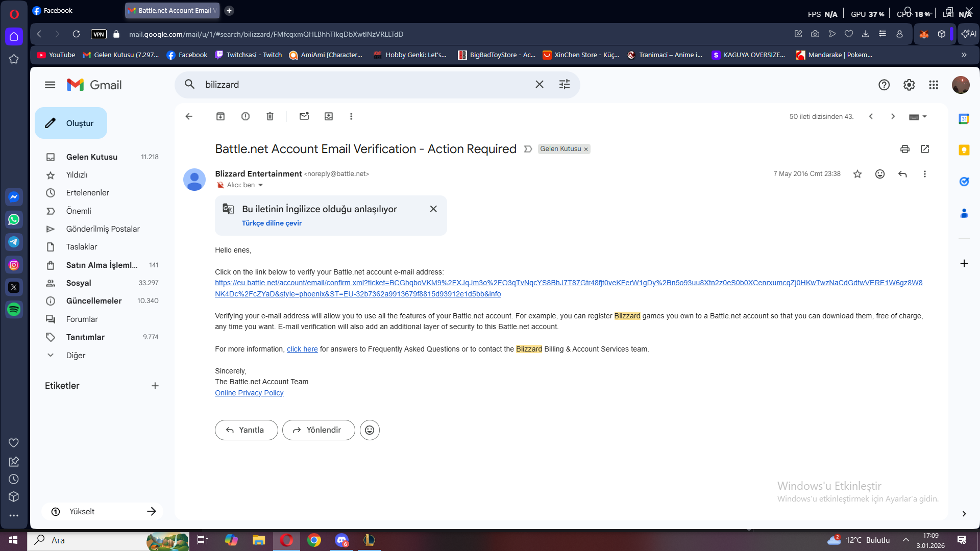The width and height of the screenshot is (980, 551).
Task: Open Telegram in Opera sidebar
Action: (14, 242)
